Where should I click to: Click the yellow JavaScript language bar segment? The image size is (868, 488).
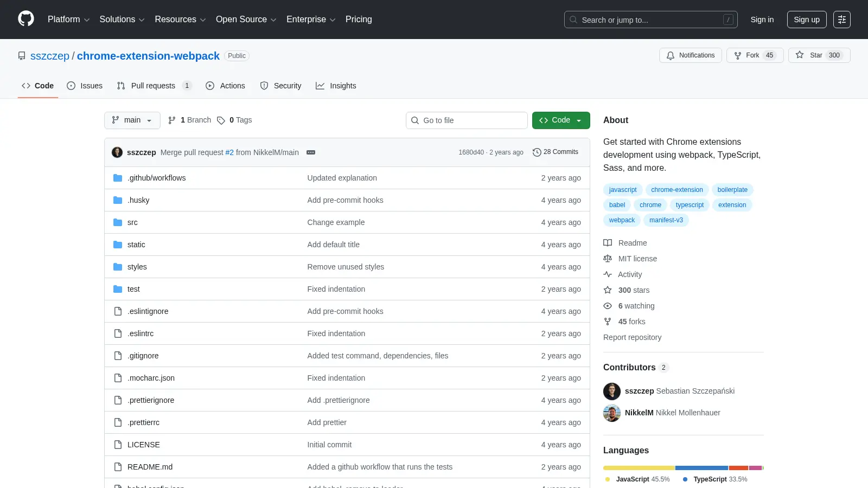639,468
